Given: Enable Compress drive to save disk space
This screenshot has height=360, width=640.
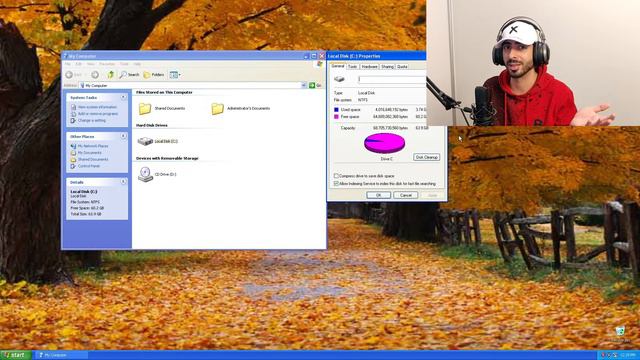Looking at the screenshot, I should (336, 176).
